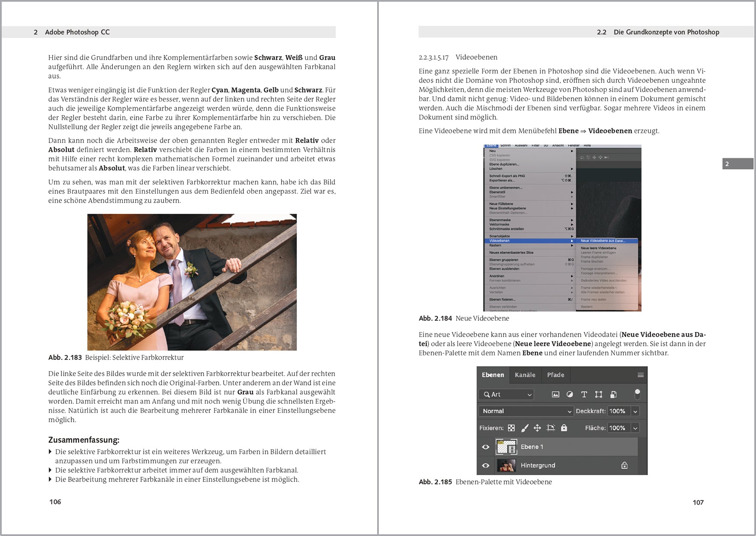
Task: Click the lock all padlock icon
Action: tap(564, 428)
